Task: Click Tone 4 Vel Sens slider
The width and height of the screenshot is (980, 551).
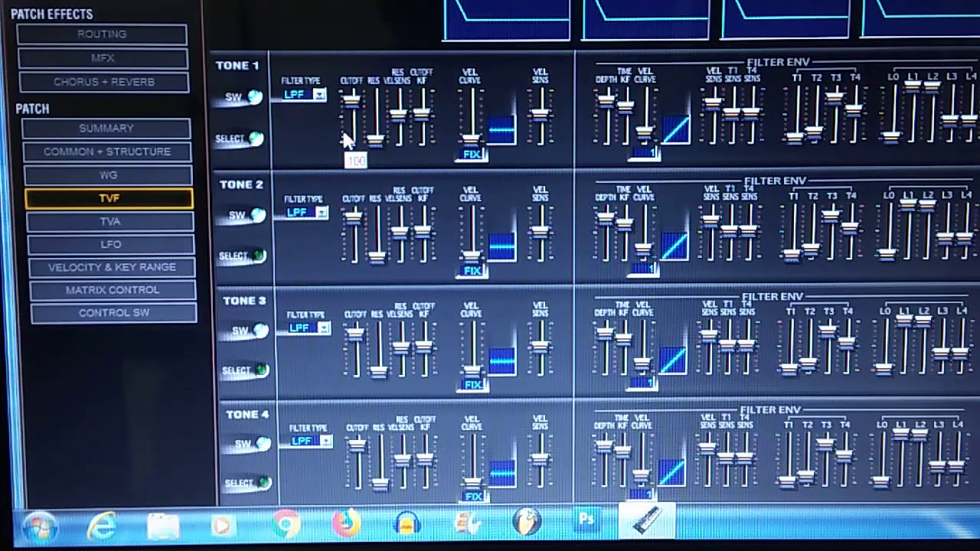Action: tap(541, 459)
